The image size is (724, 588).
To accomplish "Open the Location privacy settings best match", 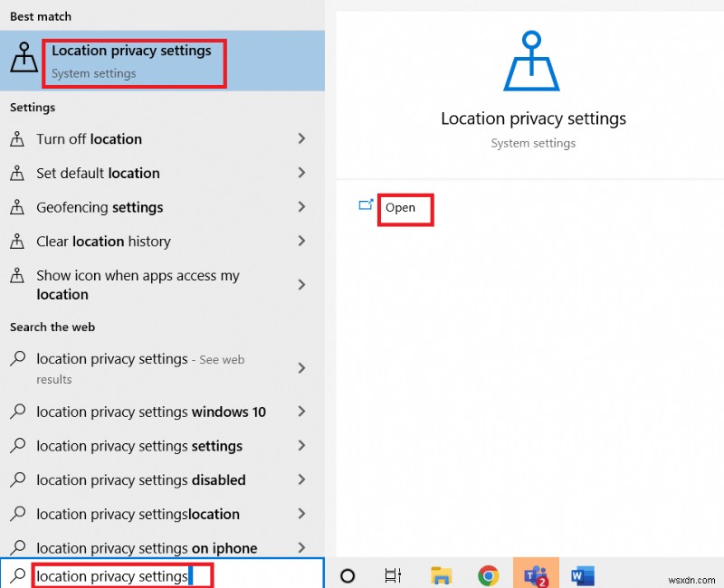I will point(162,61).
